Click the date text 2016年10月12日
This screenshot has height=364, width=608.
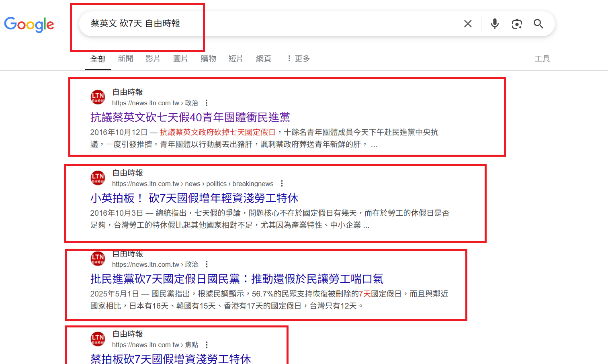click(119, 132)
